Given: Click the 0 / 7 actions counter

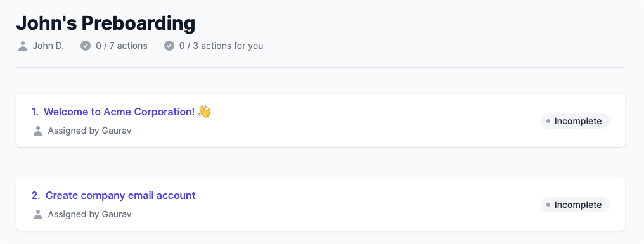Looking at the screenshot, I should [122, 46].
